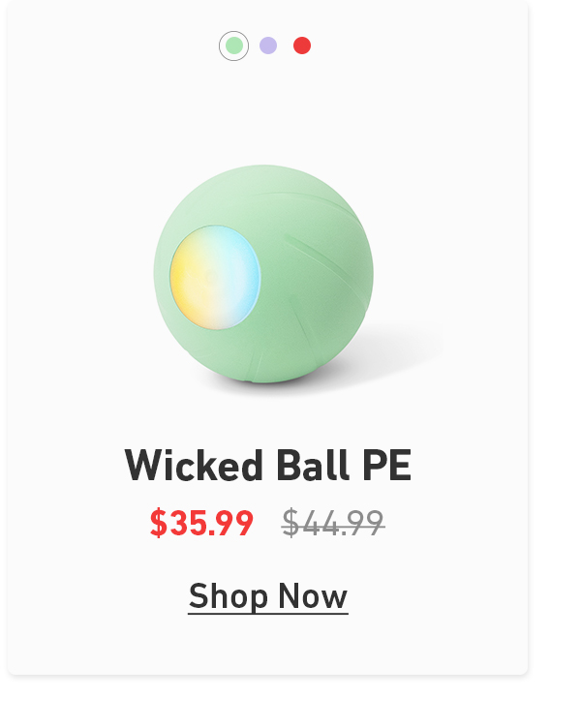Open the Wicked Ball PE product title

[268, 466]
